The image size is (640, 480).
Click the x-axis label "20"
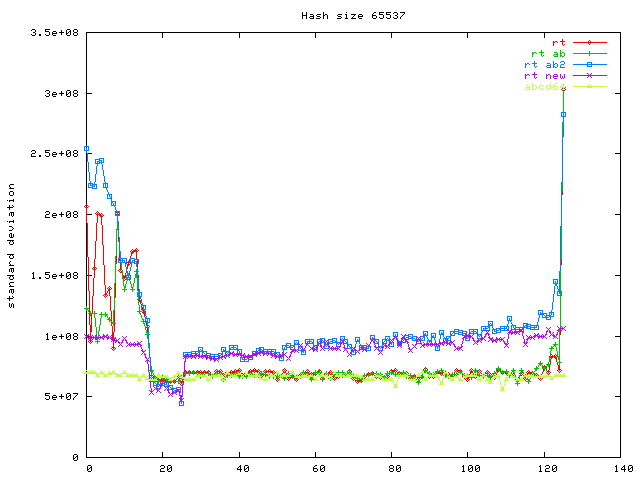pyautogui.click(x=165, y=468)
